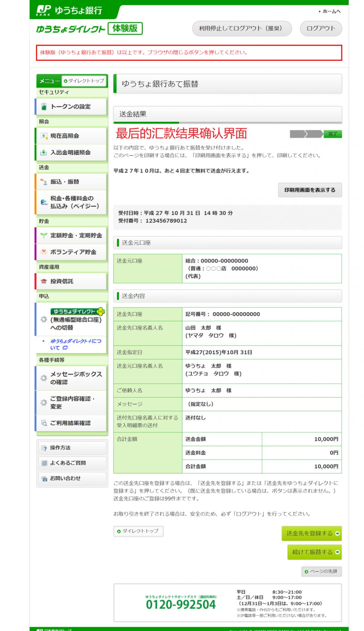Click the question icon beside 操作方法
Viewport: 364px width, 631px height.
click(44, 448)
